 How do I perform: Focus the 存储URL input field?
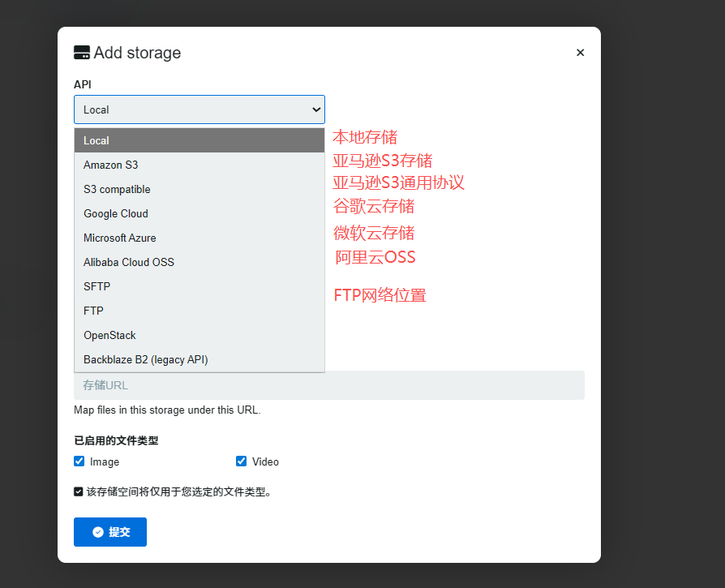coord(329,385)
